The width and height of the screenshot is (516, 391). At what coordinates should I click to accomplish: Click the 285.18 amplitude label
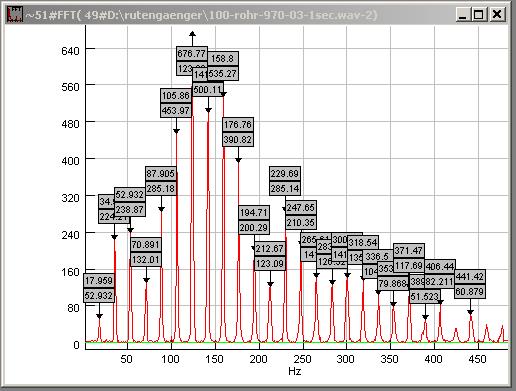click(x=161, y=189)
